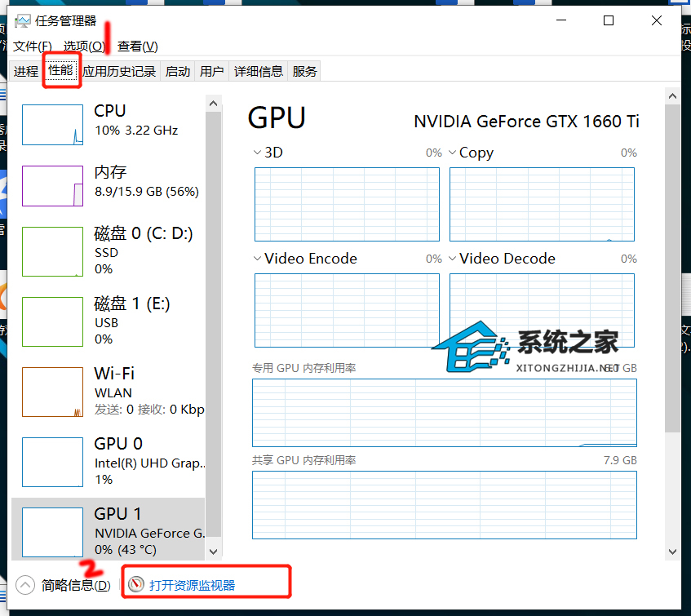Image resolution: width=691 pixels, height=616 pixels.
Task: Switch to the 详细信息 tab
Action: (259, 71)
